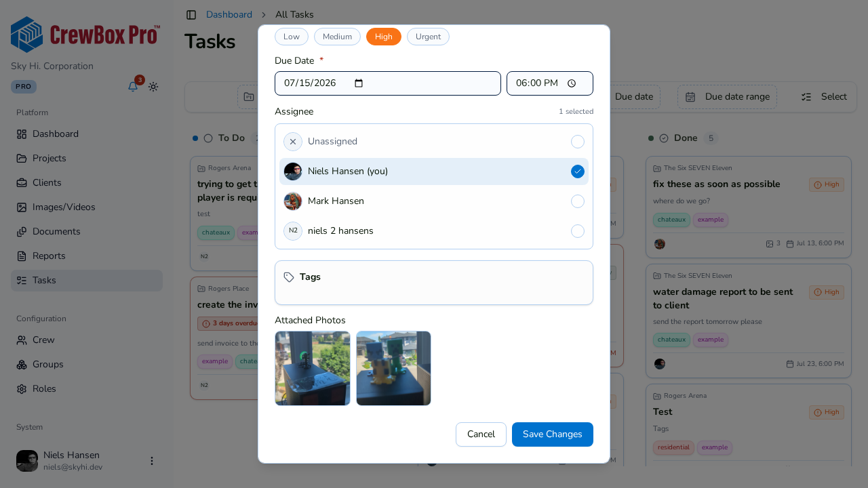Click High badge on the Test card
This screenshot has width=868, height=488.
pyautogui.click(x=827, y=412)
